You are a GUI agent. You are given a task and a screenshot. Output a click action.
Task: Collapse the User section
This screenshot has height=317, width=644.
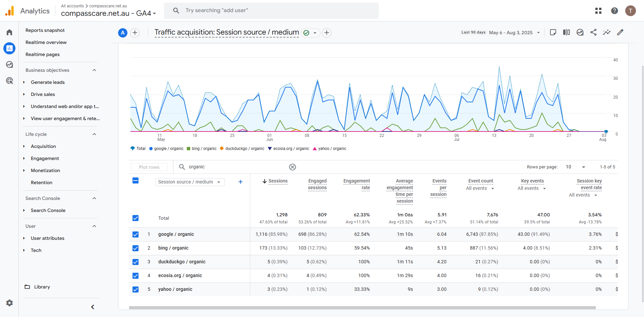(94, 226)
